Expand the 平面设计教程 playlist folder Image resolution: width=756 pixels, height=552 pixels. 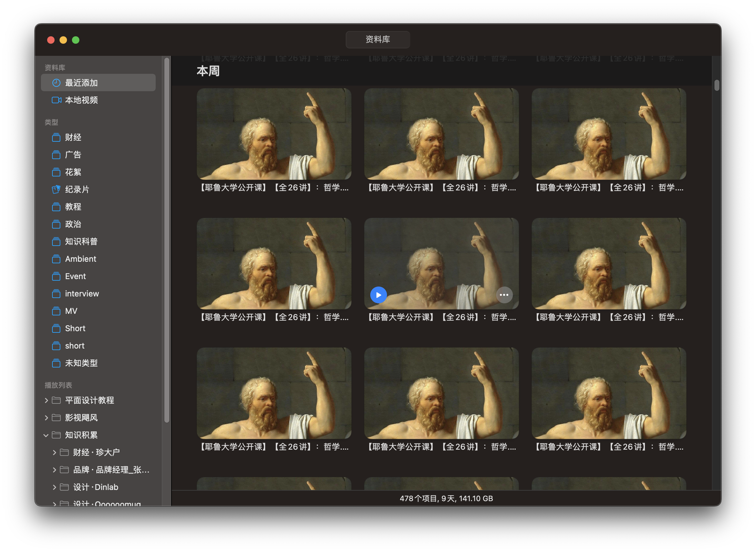coord(47,400)
